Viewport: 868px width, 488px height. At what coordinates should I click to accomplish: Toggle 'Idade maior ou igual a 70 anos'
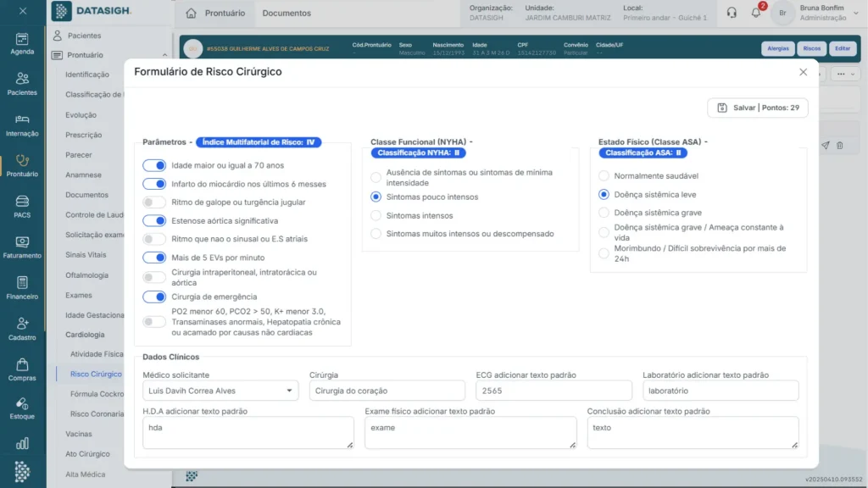point(154,165)
